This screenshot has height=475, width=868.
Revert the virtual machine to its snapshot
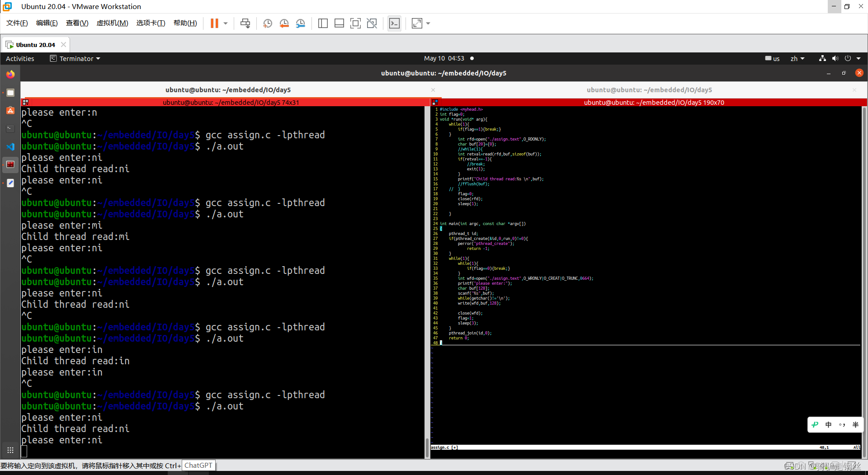pos(284,23)
